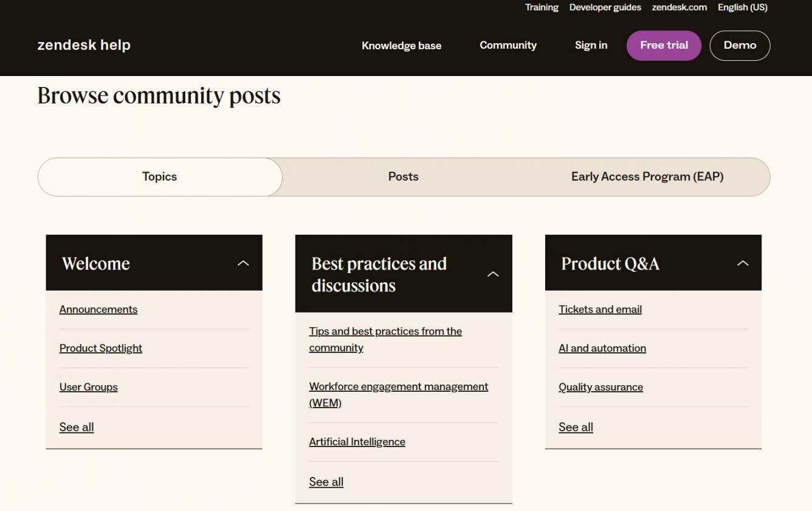Open Developer guides link
Screen dimensions: 812x511
coord(605,7)
